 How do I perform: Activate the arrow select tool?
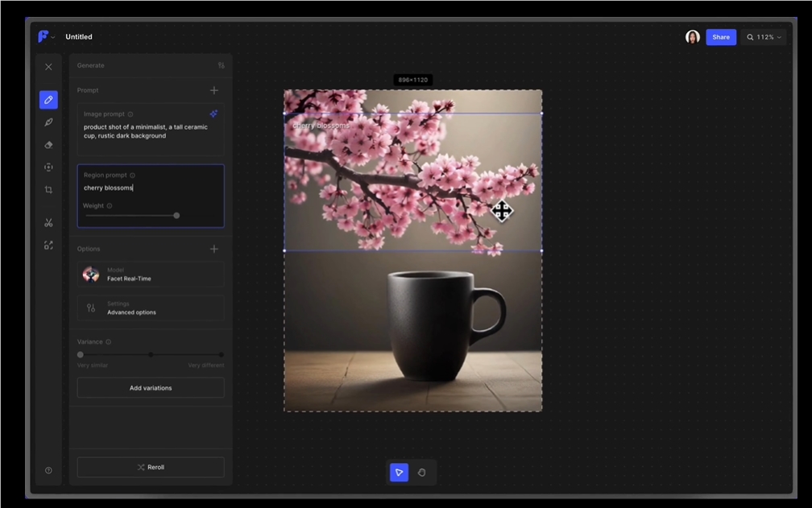click(399, 473)
